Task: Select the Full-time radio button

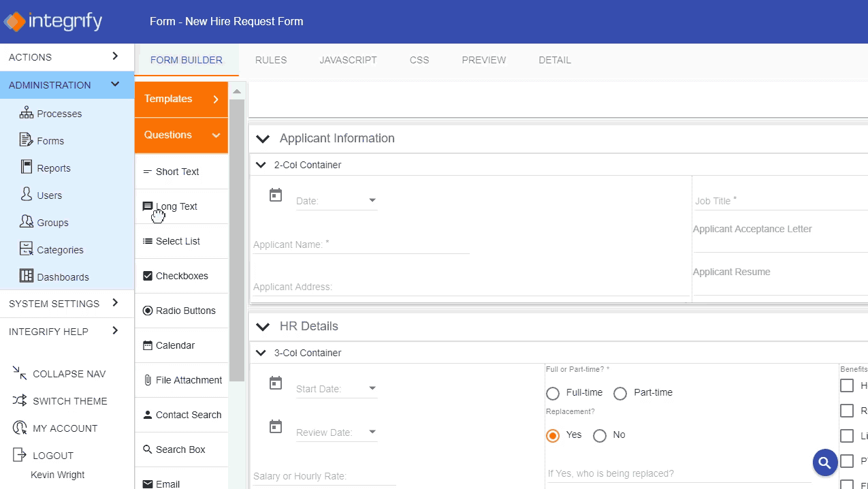Action: (x=553, y=393)
